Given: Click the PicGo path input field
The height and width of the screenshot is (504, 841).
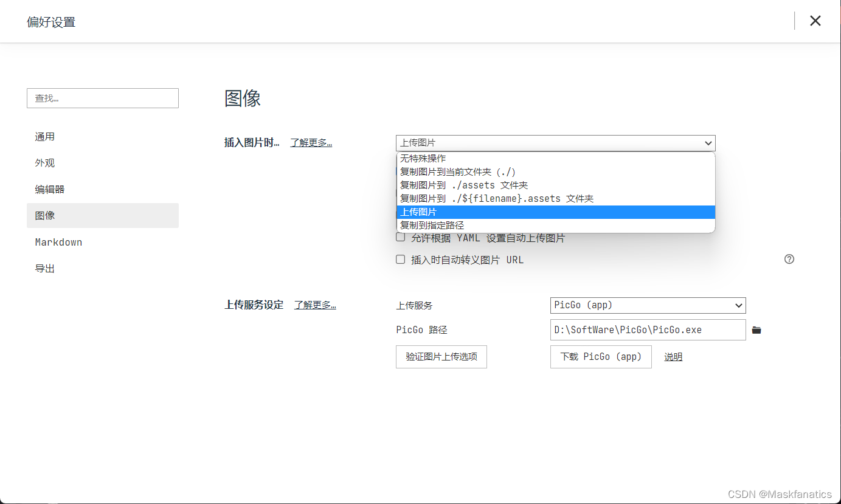Looking at the screenshot, I should pos(648,330).
